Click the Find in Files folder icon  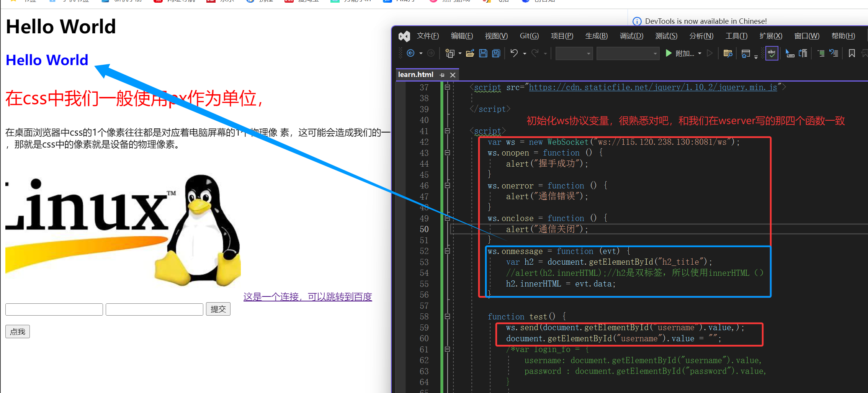coord(728,53)
